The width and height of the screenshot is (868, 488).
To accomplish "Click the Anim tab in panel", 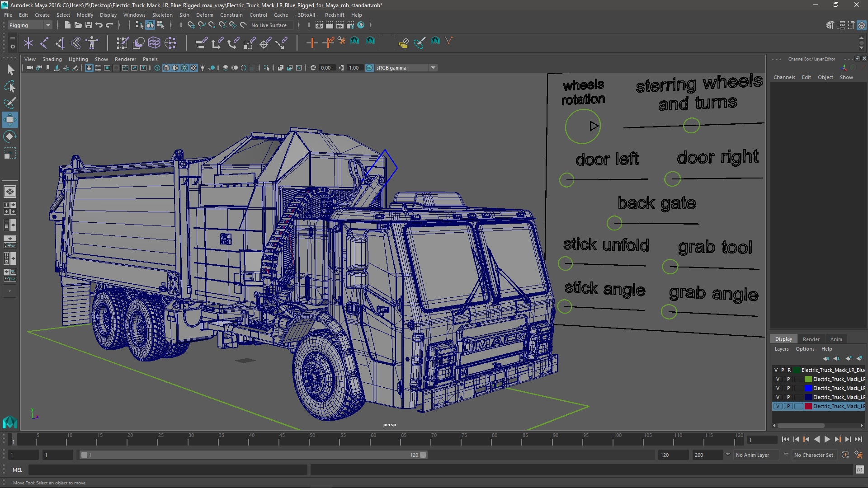I will point(836,338).
